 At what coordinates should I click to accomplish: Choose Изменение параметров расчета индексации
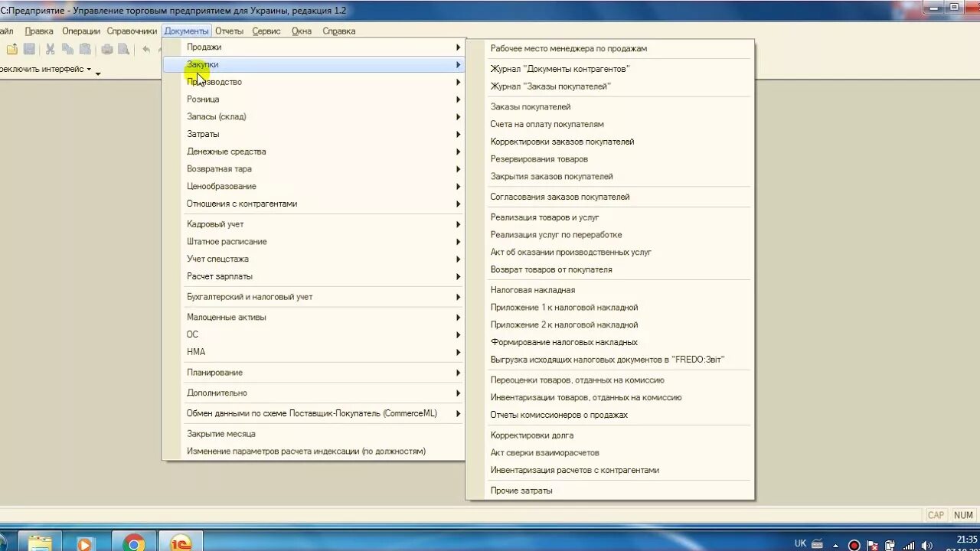click(314, 452)
